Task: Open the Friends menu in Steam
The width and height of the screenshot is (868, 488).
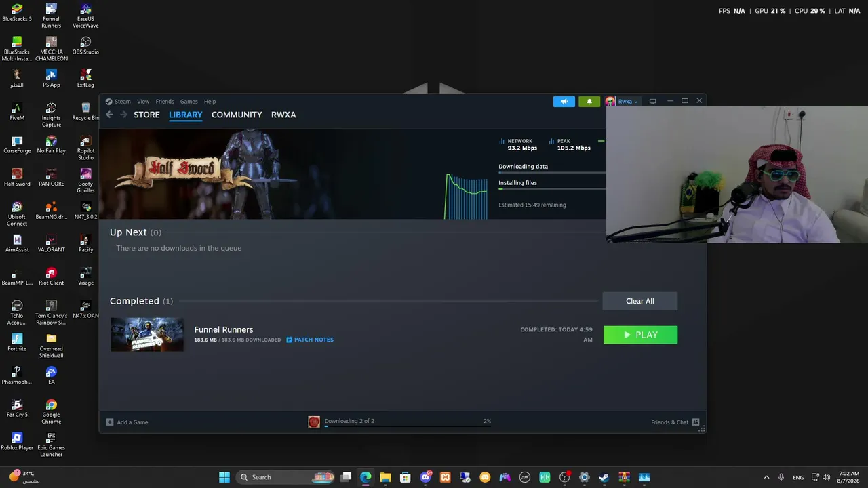Action: click(x=165, y=102)
